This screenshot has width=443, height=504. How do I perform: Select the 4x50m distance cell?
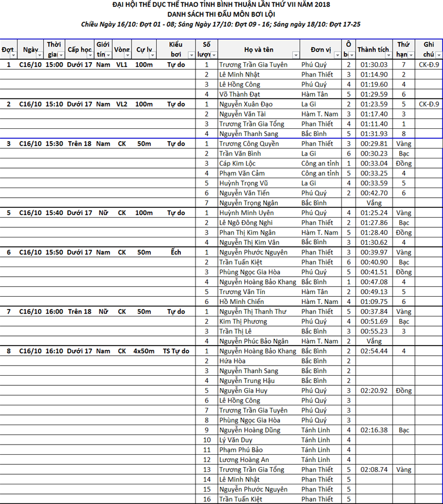[x=144, y=351]
